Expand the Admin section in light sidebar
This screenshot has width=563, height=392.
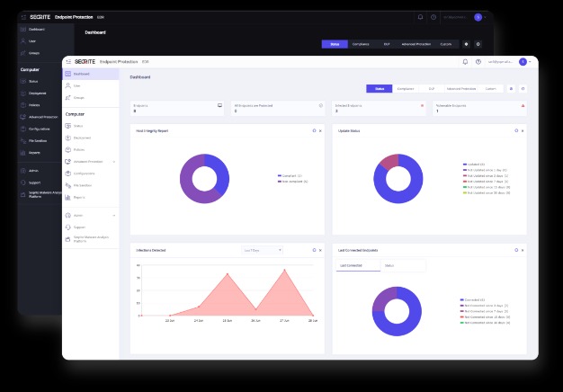pyautogui.click(x=113, y=216)
